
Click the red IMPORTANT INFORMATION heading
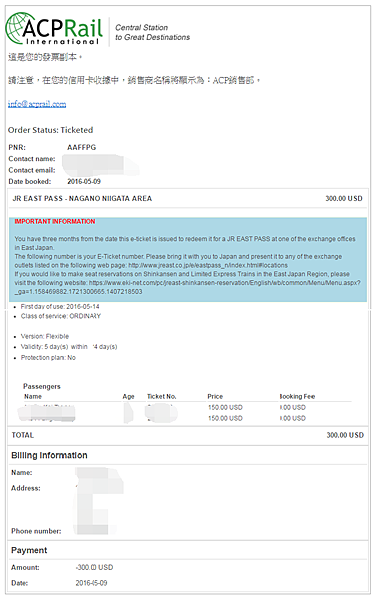coord(55,221)
